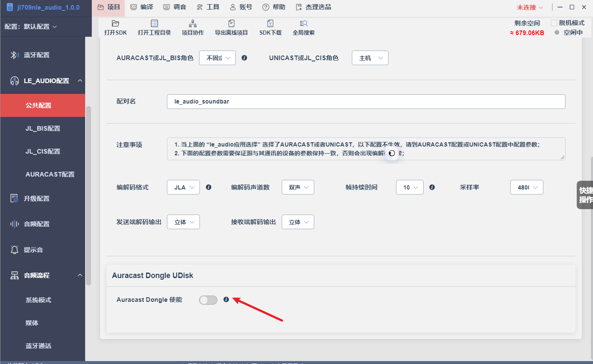Viewport: 593px width, 364px height.
Task: Check the 脱机模式 checkbox
Action: pos(554,23)
